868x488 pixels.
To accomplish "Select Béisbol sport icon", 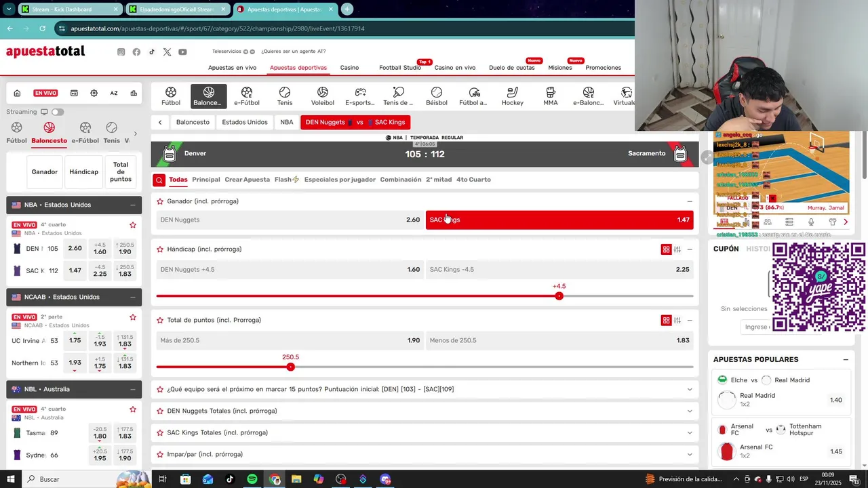I will tap(437, 96).
